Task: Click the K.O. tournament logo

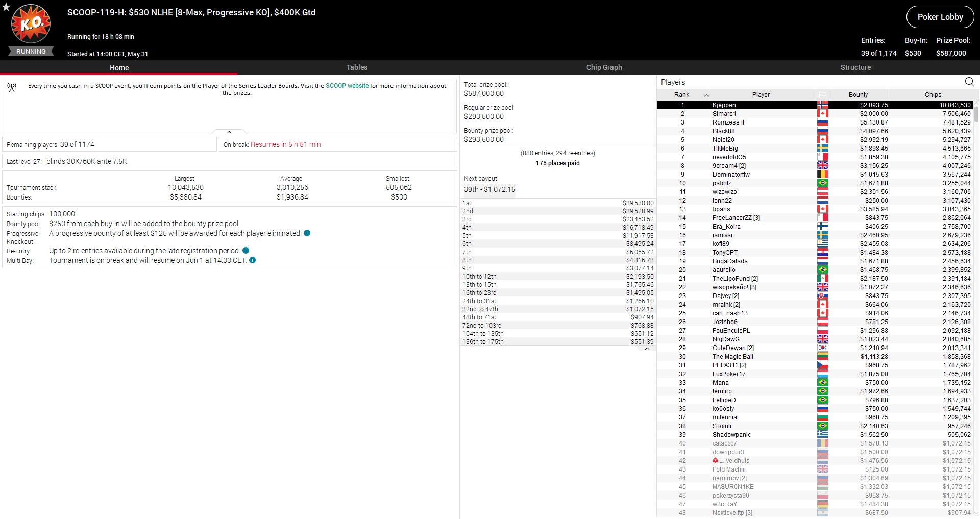Action: click(31, 23)
